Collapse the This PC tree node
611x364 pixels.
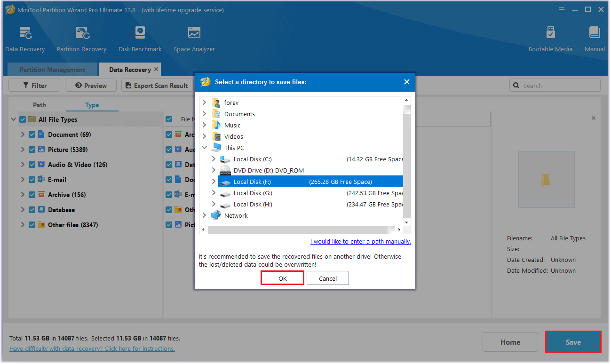(x=204, y=148)
